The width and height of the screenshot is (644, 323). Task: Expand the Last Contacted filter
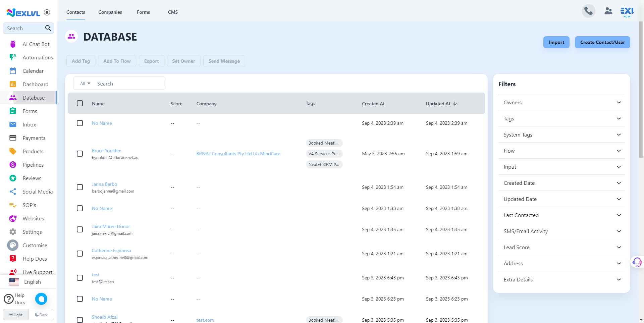561,215
